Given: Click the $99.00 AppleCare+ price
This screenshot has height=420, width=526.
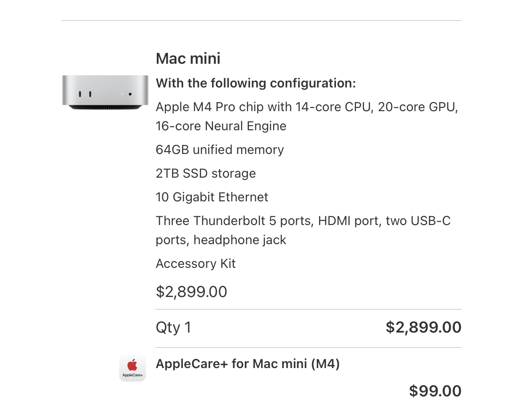Looking at the screenshot, I should [435, 391].
